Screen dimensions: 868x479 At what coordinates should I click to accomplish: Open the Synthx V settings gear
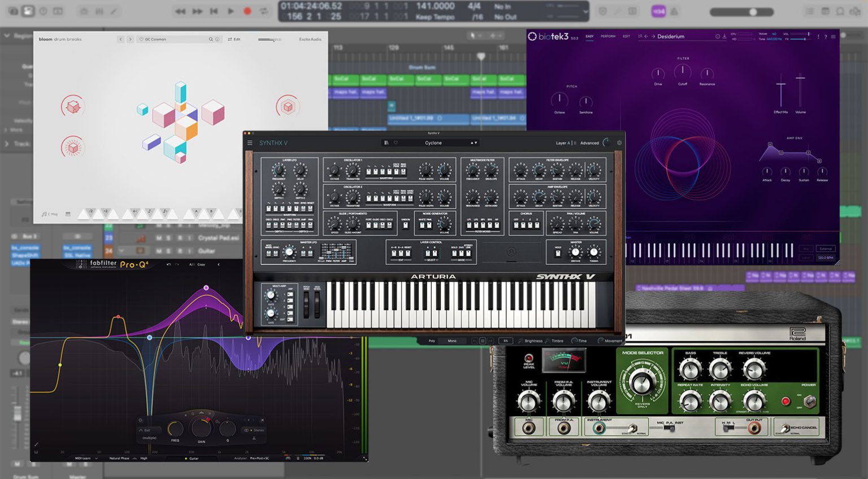click(619, 143)
